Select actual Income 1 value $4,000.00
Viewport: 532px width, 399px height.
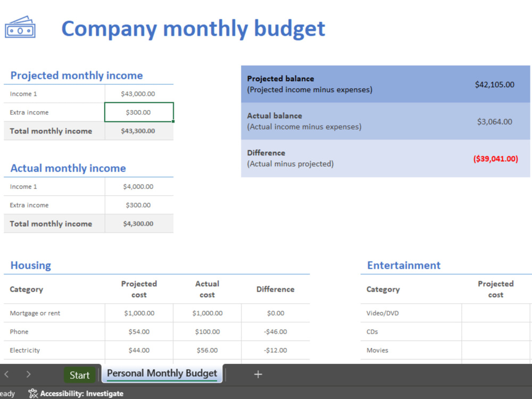point(139,186)
